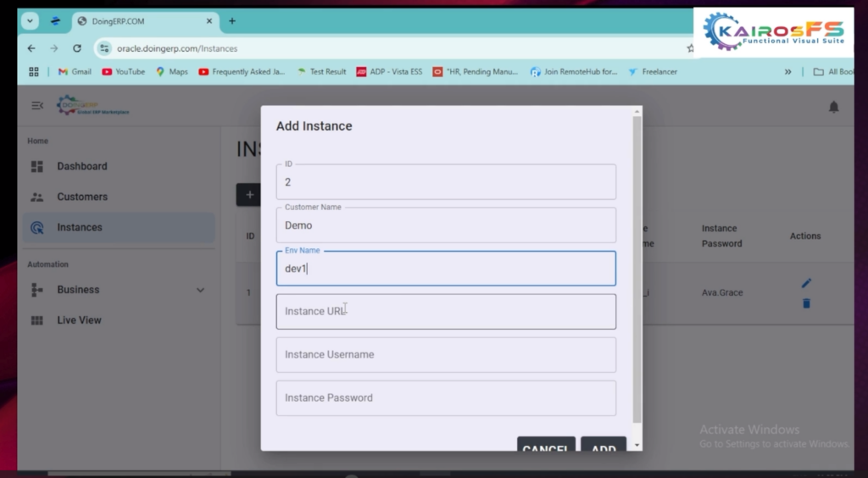Click the edit pencil icon in Actions

tap(806, 283)
